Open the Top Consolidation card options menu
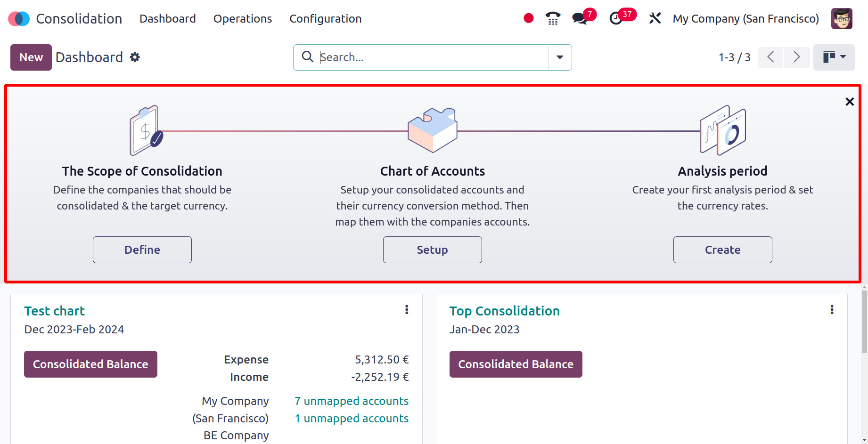This screenshot has width=868, height=444. pyautogui.click(x=832, y=310)
